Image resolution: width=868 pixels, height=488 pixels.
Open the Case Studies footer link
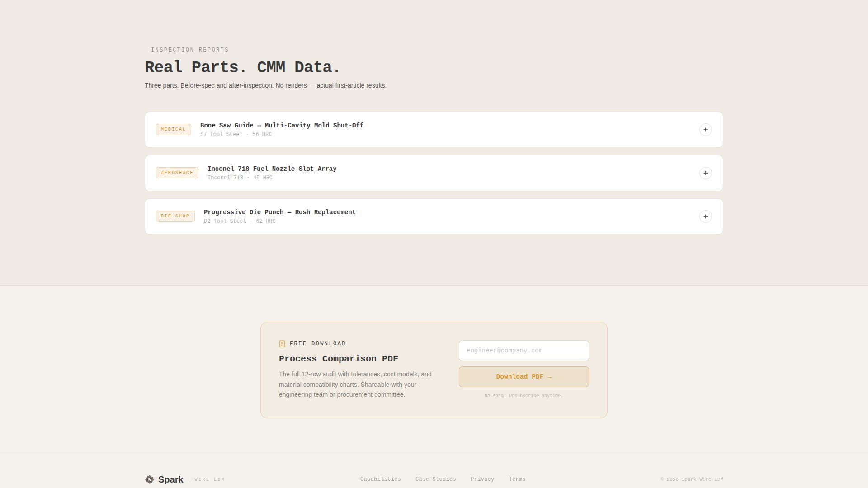pyautogui.click(x=435, y=479)
